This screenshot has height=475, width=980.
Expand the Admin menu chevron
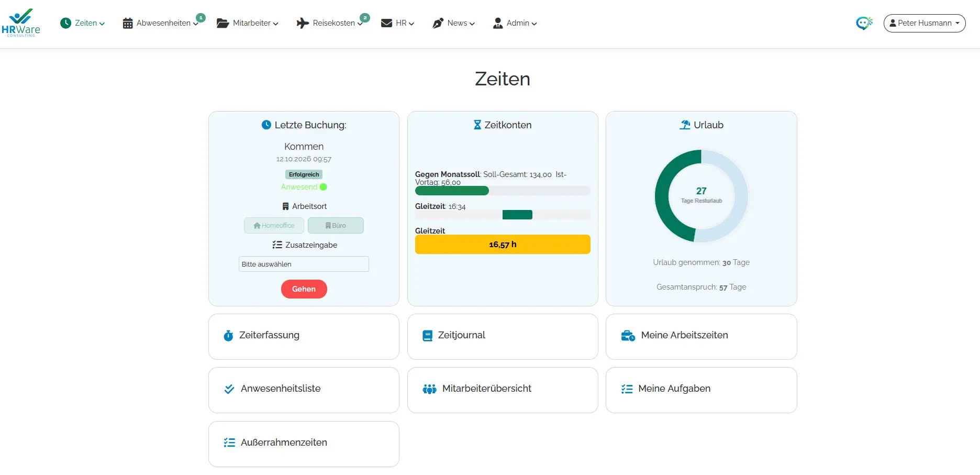(534, 24)
